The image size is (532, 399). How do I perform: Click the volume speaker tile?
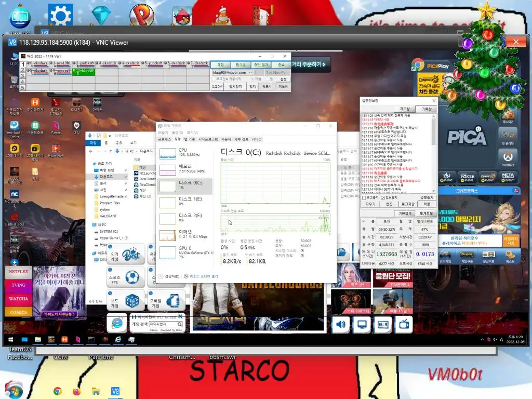[x=341, y=325]
